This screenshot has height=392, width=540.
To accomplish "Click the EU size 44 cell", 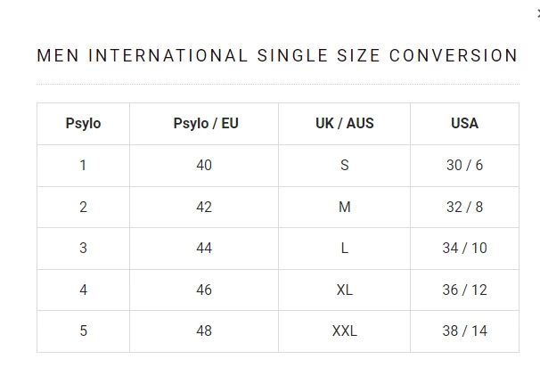I will [x=204, y=249].
